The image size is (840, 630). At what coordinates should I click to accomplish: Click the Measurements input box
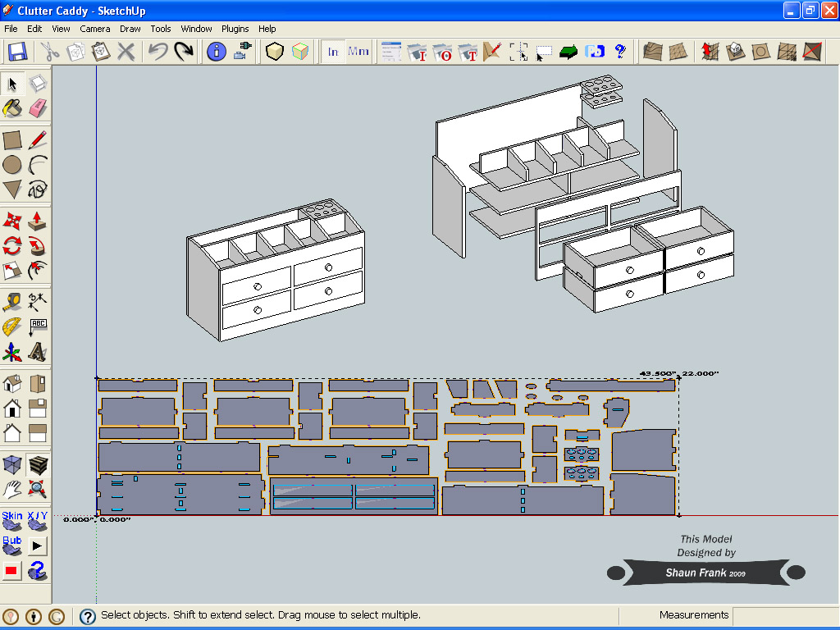click(x=784, y=615)
